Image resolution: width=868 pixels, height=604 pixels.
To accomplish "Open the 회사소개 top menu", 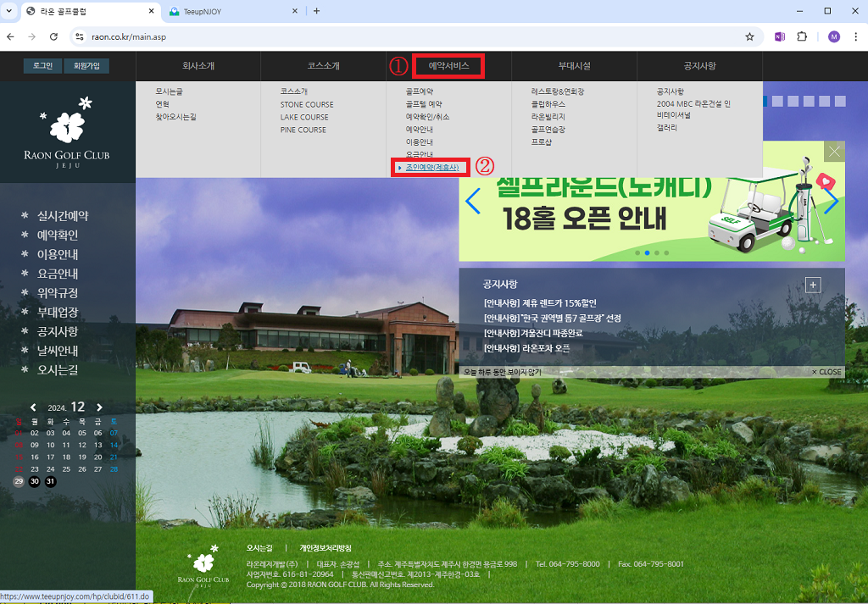I will tap(198, 66).
